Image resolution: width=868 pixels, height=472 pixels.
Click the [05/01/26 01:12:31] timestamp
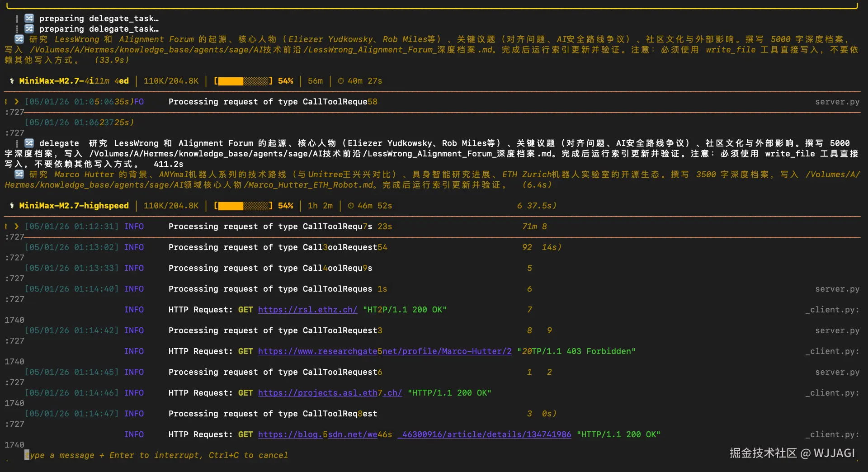point(71,227)
